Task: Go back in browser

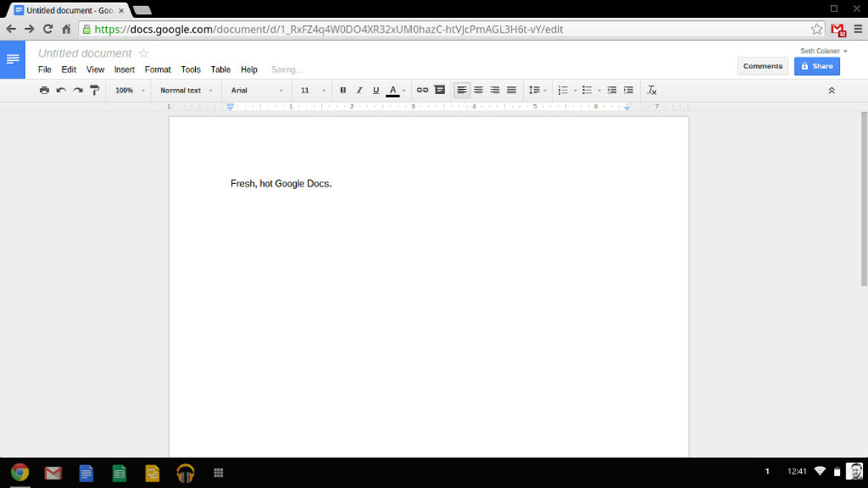Action: point(11,29)
